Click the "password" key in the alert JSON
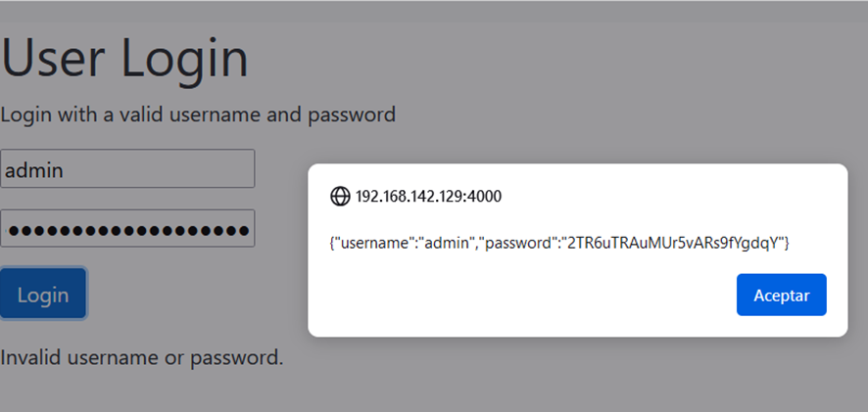Viewport: 868px width, 412px height. (520, 243)
